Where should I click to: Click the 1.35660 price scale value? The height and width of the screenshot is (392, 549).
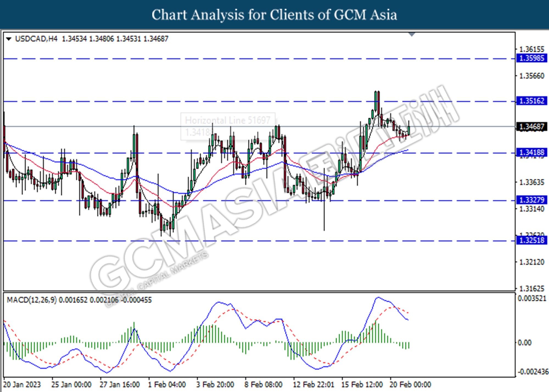532,76
